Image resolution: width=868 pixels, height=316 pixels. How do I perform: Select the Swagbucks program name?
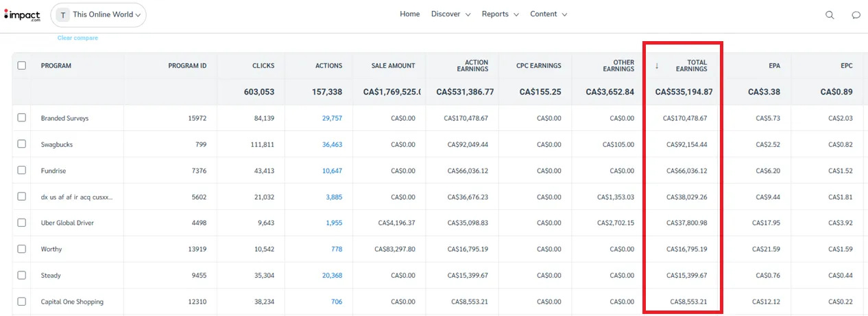(x=57, y=145)
